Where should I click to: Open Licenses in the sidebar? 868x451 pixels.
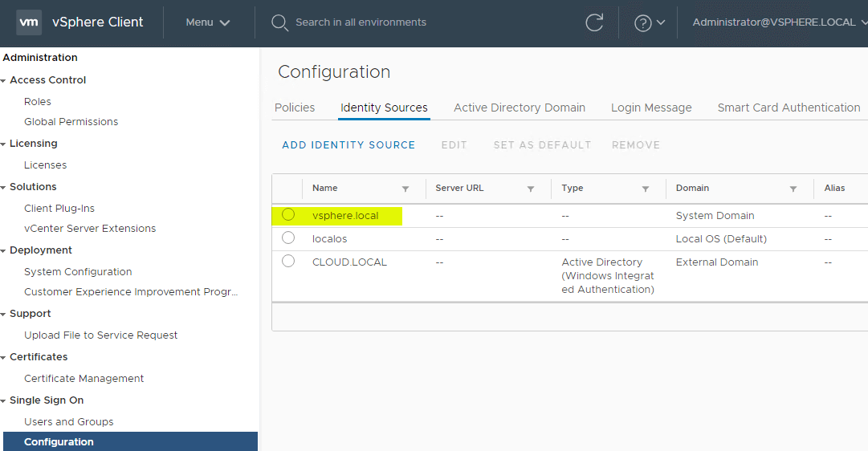click(x=46, y=165)
